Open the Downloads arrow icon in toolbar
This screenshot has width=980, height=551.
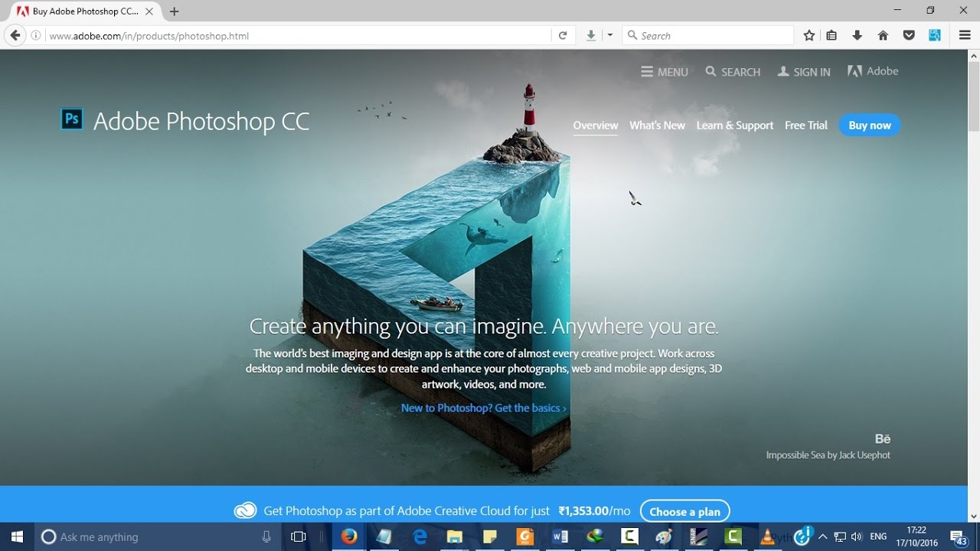(857, 35)
